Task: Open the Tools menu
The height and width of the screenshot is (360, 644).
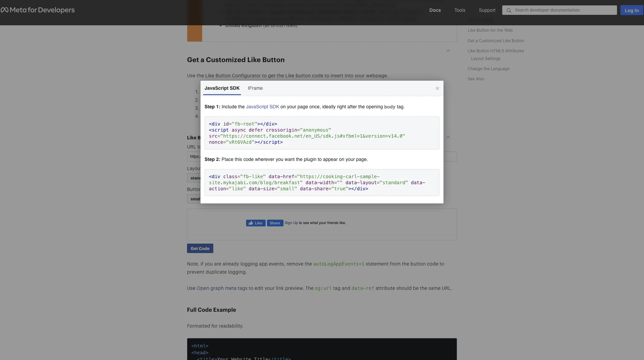Action: coord(460,10)
